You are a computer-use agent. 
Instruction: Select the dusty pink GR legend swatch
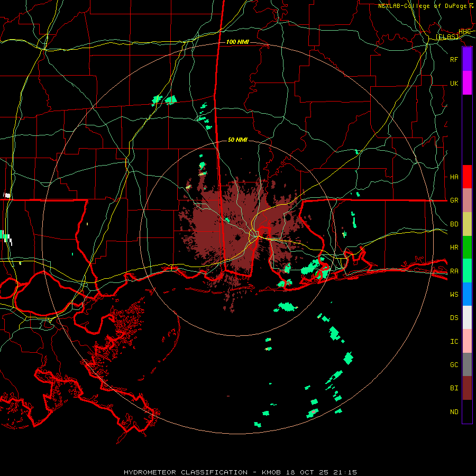pos(467,200)
